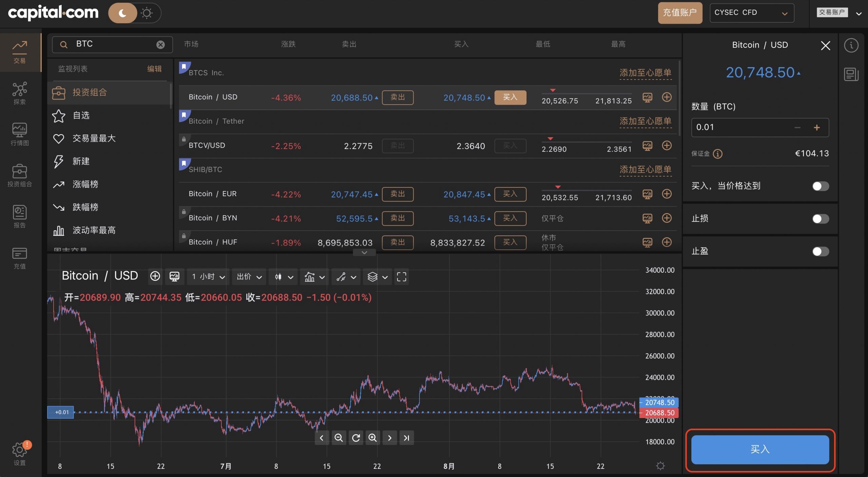Reset the chart view
Viewport: 868px width, 477px height.
point(356,438)
